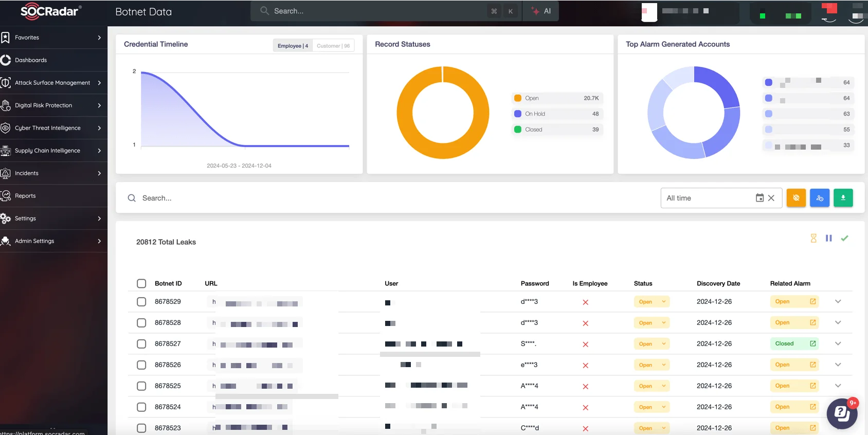The height and width of the screenshot is (435, 868).
Task: Click the botnet table Search field
Action: pos(388,198)
